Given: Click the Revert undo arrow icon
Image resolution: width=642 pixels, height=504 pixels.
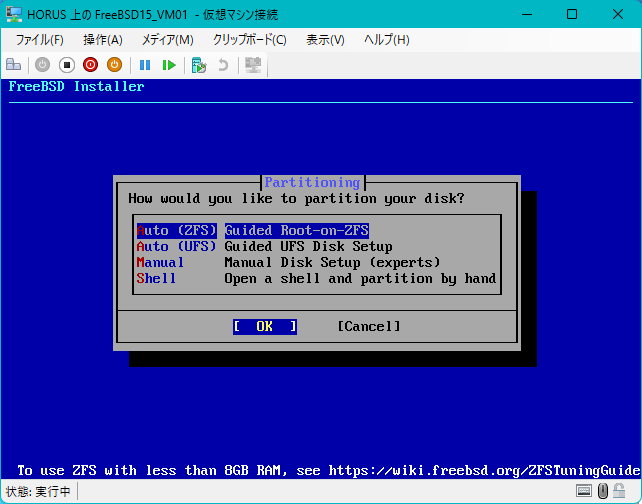Looking at the screenshot, I should click(x=223, y=65).
